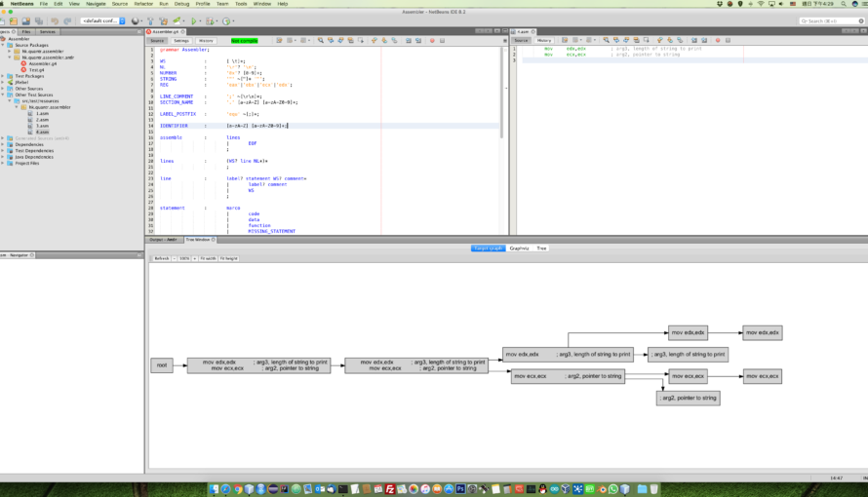Click the Clean and Build icon
This screenshot has width=868, height=497.
163,21
